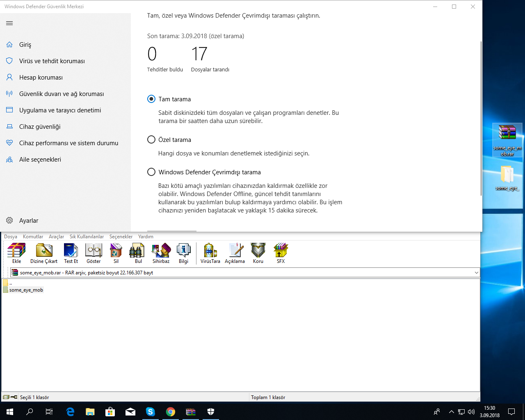Go to parent folder ".." in WinRAR
This screenshot has width=525, height=420.
7,283
